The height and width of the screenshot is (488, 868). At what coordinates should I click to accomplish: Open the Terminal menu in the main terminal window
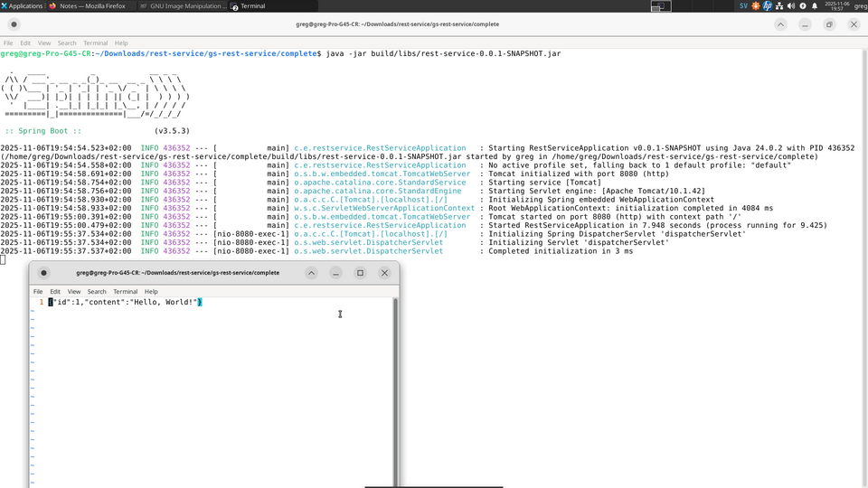pyautogui.click(x=95, y=42)
